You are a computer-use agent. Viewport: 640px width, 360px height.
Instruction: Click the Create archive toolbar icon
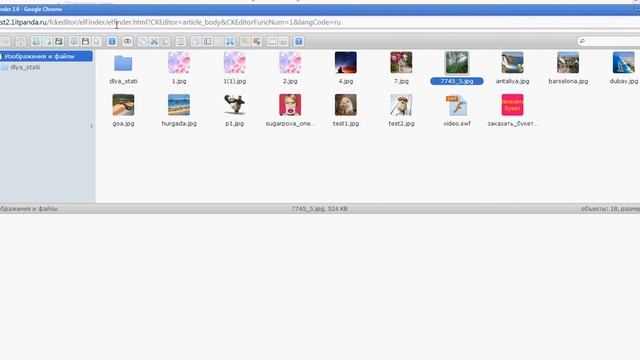(x=257, y=41)
